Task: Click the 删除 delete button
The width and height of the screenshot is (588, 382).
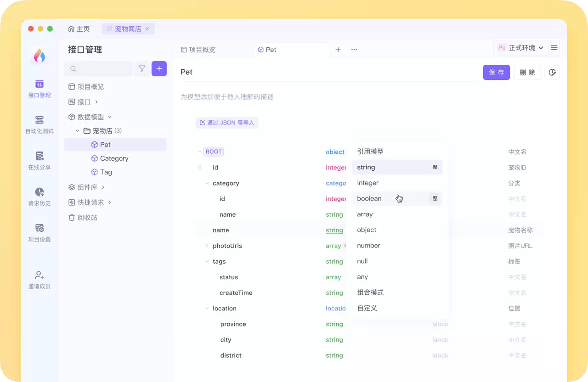Action: click(527, 73)
